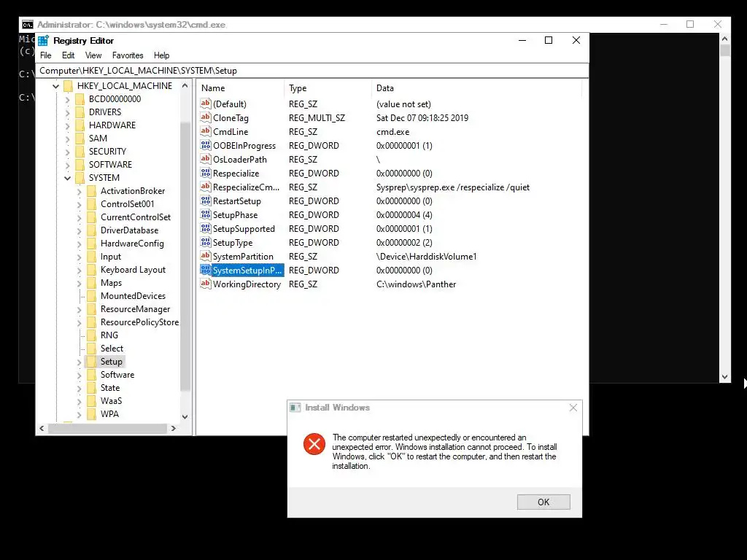Select the SystemPartition value icon
This screenshot has width=747, height=560.
205,256
